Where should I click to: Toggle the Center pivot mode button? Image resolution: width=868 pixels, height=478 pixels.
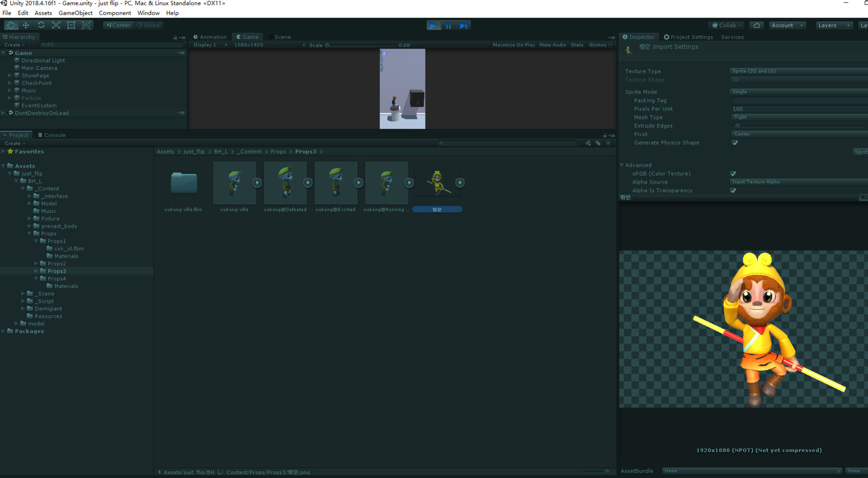(118, 25)
